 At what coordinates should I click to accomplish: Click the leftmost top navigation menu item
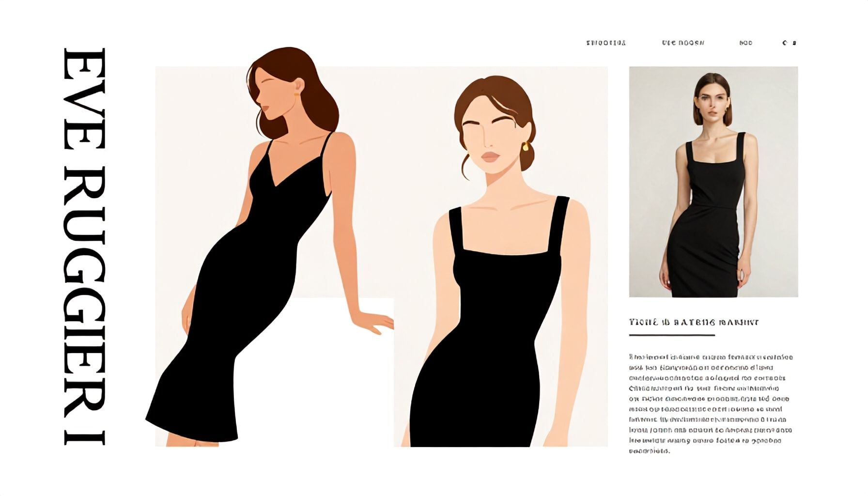click(x=606, y=43)
